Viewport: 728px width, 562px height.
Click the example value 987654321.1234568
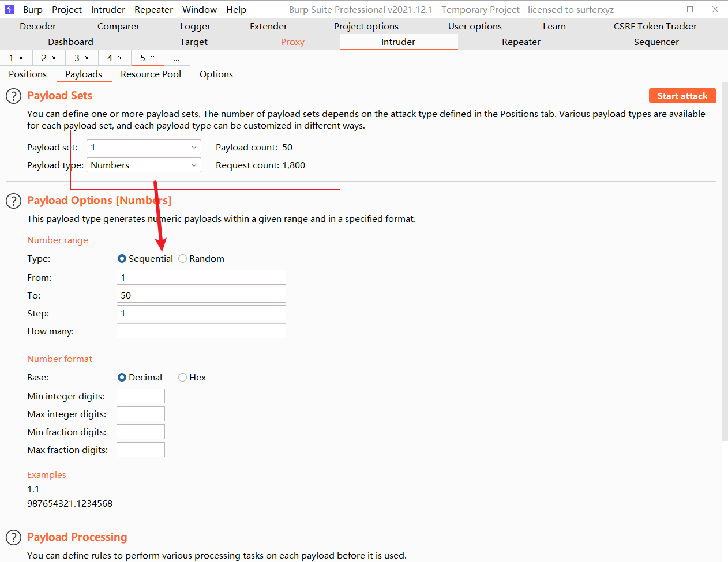click(70, 504)
